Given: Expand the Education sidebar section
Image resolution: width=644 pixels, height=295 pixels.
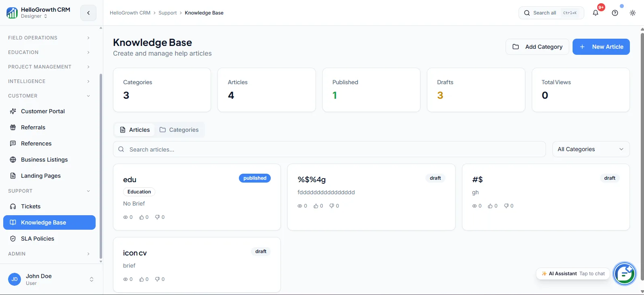Looking at the screenshot, I should point(49,52).
